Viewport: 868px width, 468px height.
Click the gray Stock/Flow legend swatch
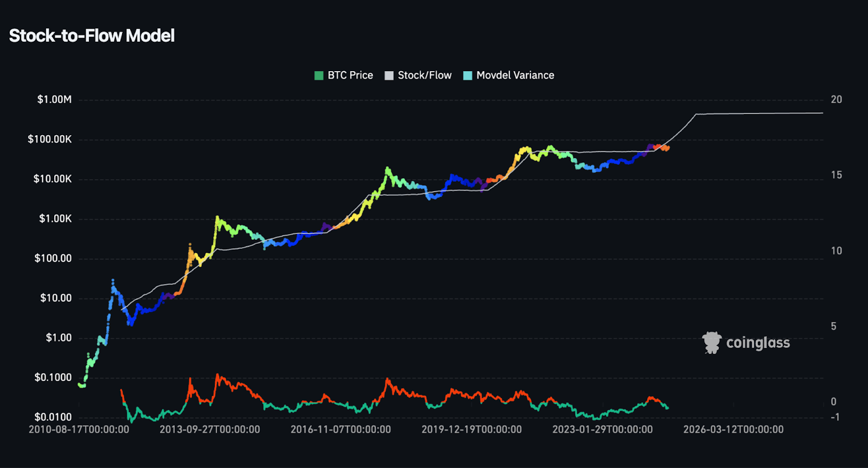tap(389, 75)
